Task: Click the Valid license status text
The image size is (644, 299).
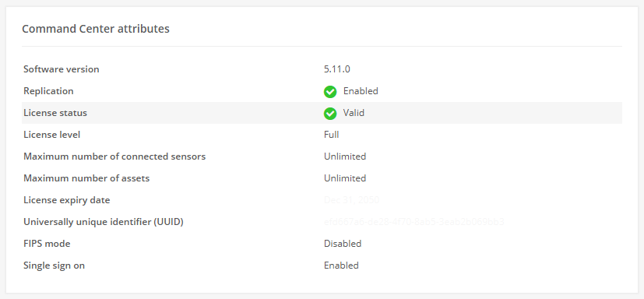Action: (x=354, y=113)
